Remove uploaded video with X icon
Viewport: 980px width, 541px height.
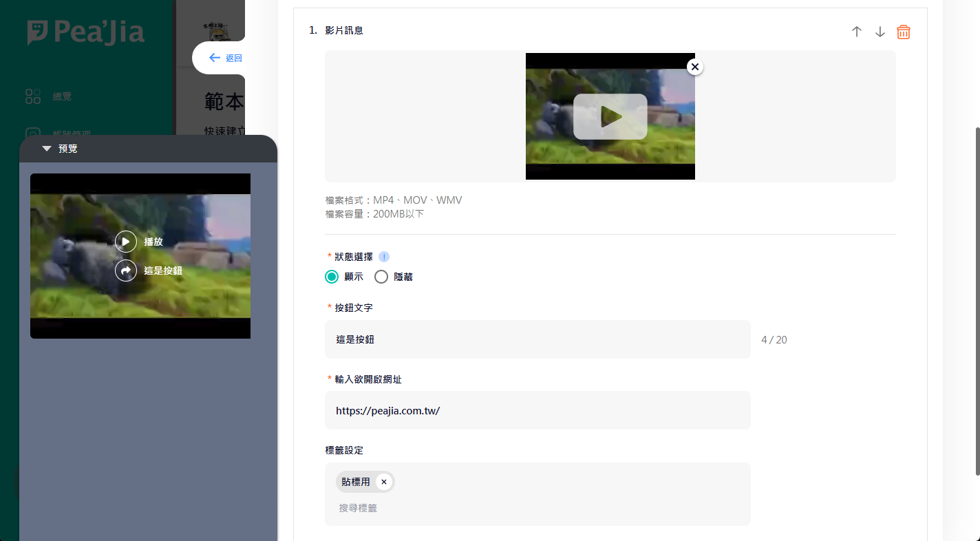(695, 67)
